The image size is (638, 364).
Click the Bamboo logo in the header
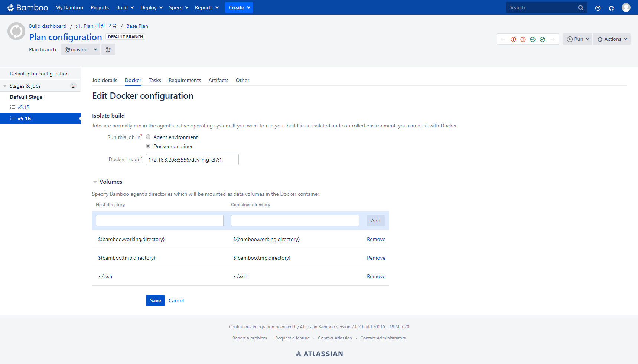(x=27, y=7)
